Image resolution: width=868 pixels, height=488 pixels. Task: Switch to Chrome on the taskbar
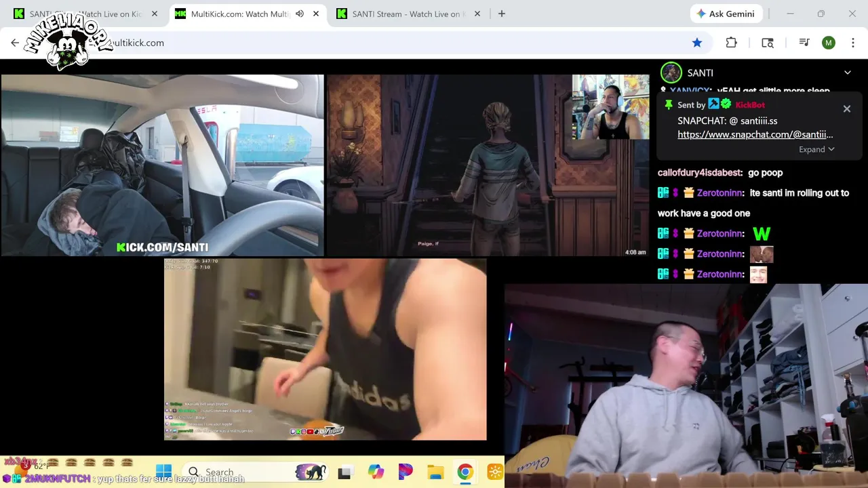[465, 472]
